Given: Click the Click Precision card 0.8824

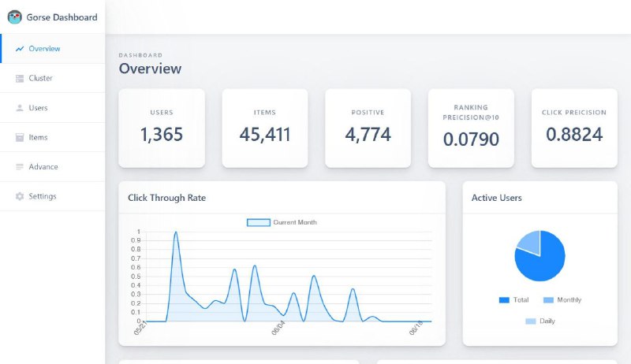Looking at the screenshot, I should pyautogui.click(x=574, y=128).
